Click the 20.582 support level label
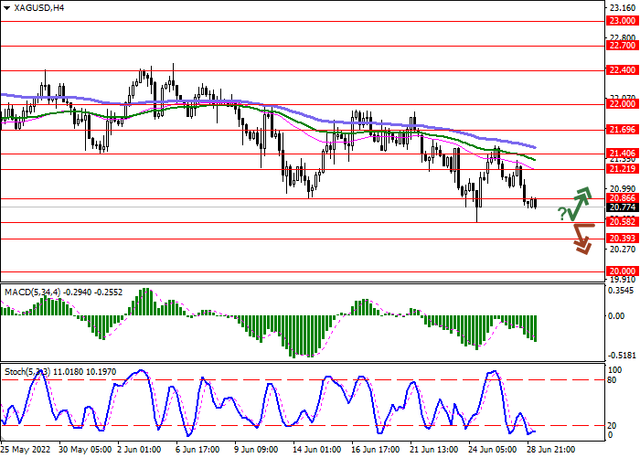The image size is (640, 457). click(x=621, y=222)
